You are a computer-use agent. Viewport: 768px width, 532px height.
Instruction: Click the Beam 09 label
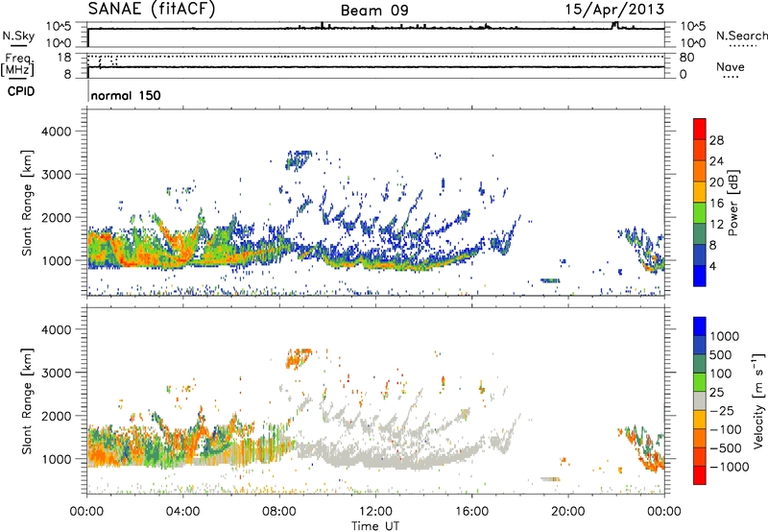pos(374,11)
